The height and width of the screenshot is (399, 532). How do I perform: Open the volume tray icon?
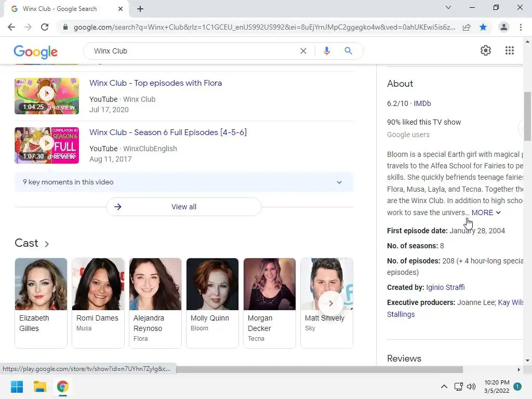471,387
